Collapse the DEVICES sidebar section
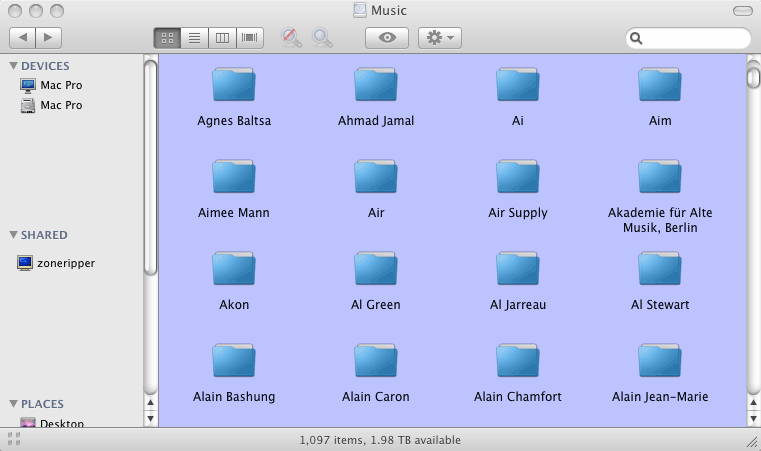Image resolution: width=761 pixels, height=451 pixels. point(14,66)
